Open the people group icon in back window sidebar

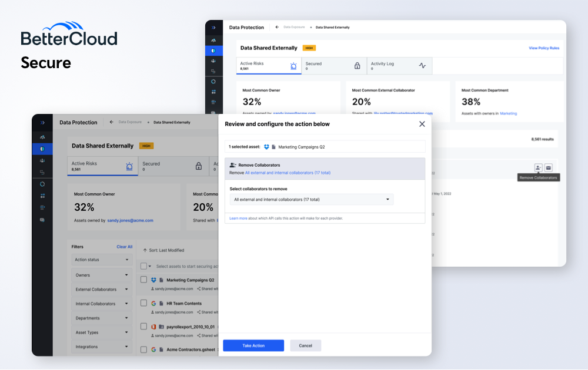pos(213,61)
